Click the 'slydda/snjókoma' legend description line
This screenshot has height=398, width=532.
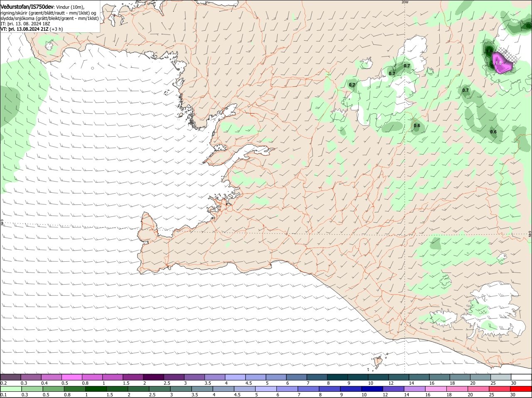[x=49, y=18]
